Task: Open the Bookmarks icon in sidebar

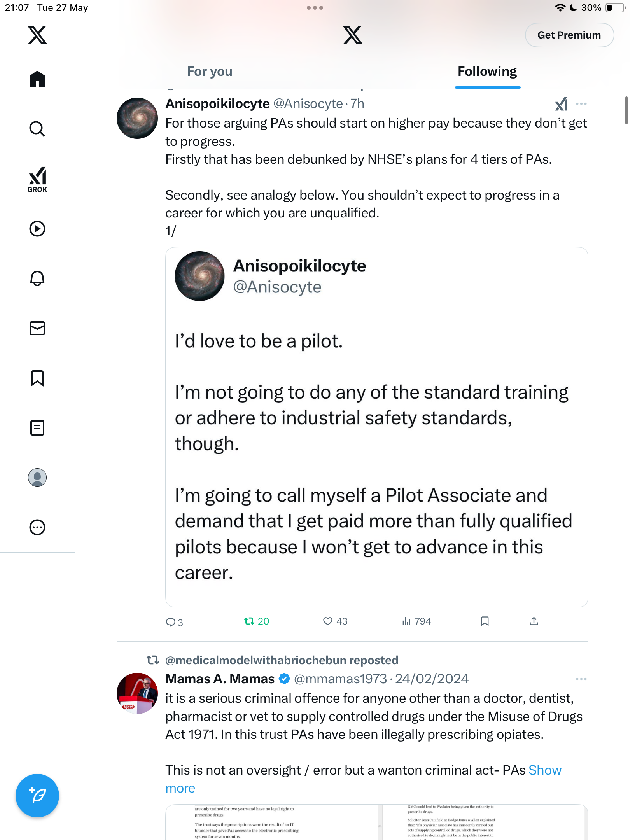Action: [37, 378]
